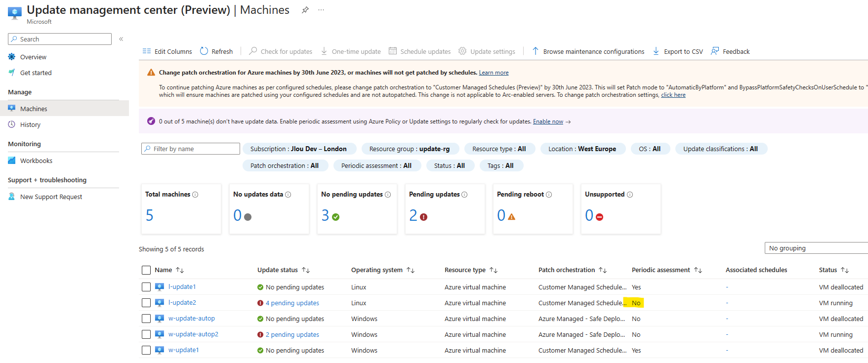Click the Feedback person icon
Screen dimensions: 868x363
[x=715, y=51]
